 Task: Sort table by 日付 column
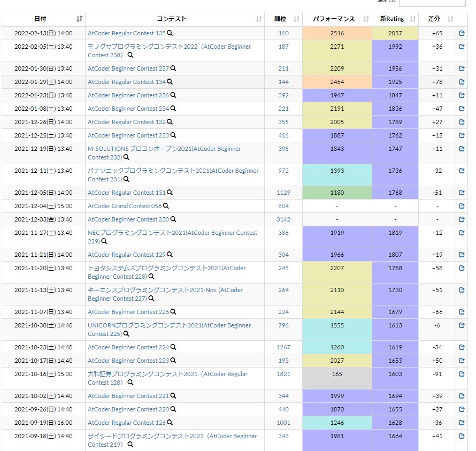click(43, 19)
